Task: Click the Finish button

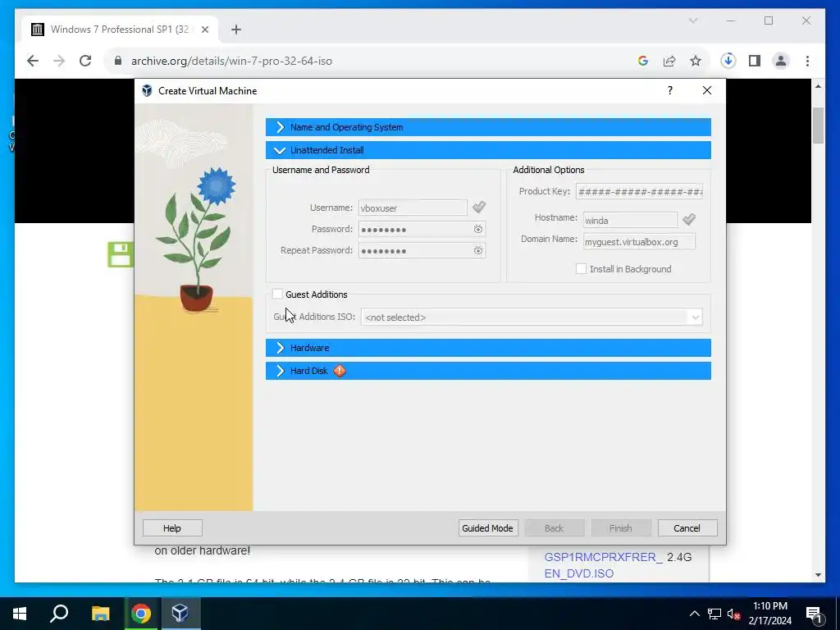Action: click(x=620, y=528)
